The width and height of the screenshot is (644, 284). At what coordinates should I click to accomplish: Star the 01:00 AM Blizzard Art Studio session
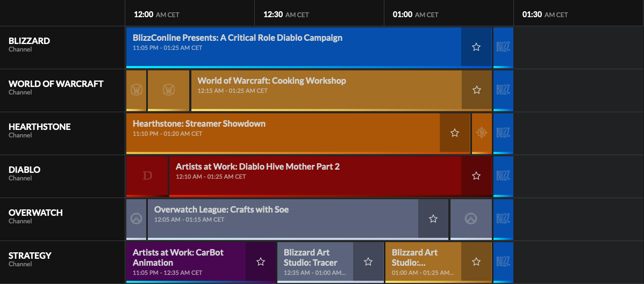click(x=476, y=261)
